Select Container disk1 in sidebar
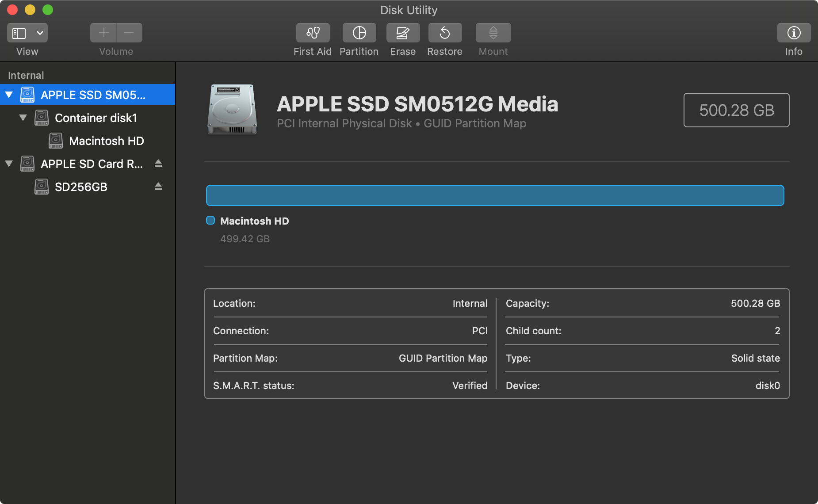 click(x=88, y=118)
